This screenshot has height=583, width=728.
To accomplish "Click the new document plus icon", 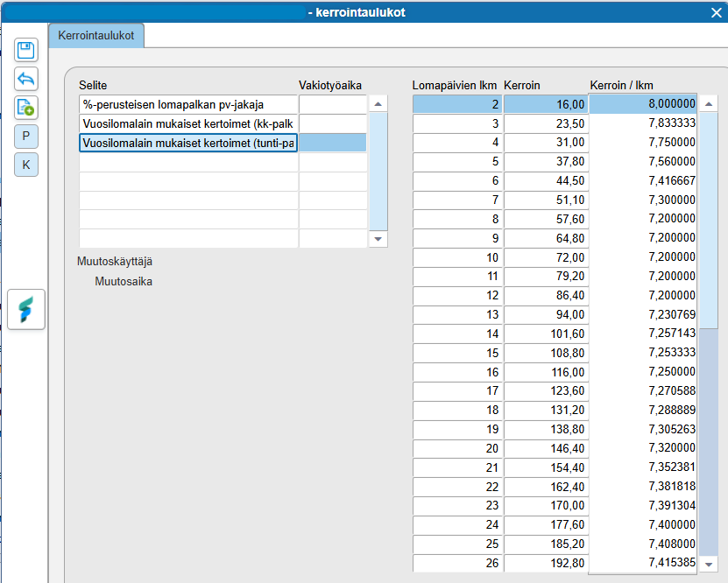I will tap(26, 108).
